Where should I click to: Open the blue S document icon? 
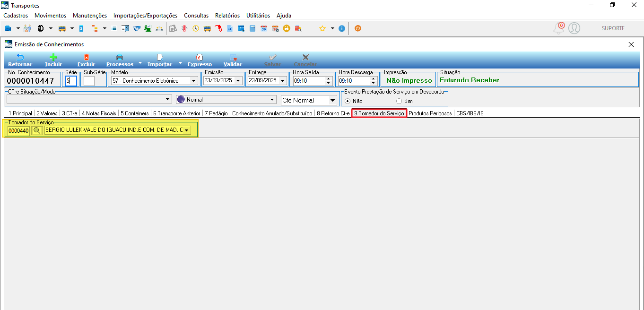(x=81, y=28)
